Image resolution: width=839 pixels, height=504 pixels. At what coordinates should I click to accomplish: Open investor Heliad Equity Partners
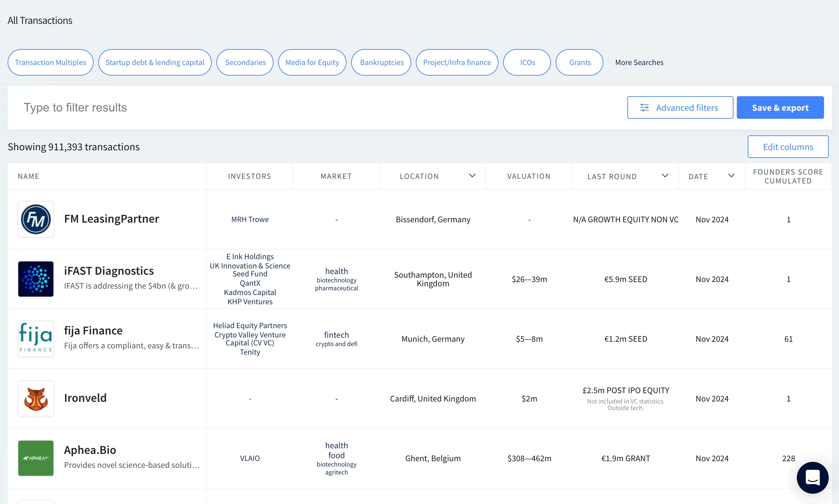[x=250, y=325]
